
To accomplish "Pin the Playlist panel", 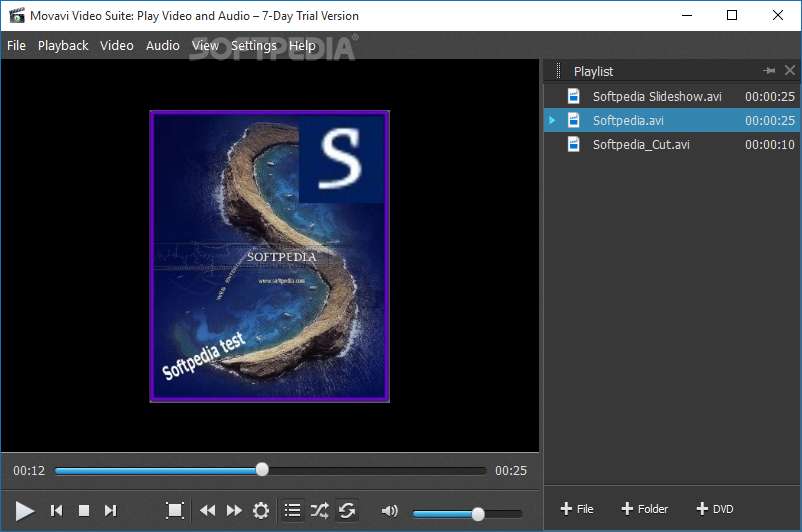I will coord(769,71).
